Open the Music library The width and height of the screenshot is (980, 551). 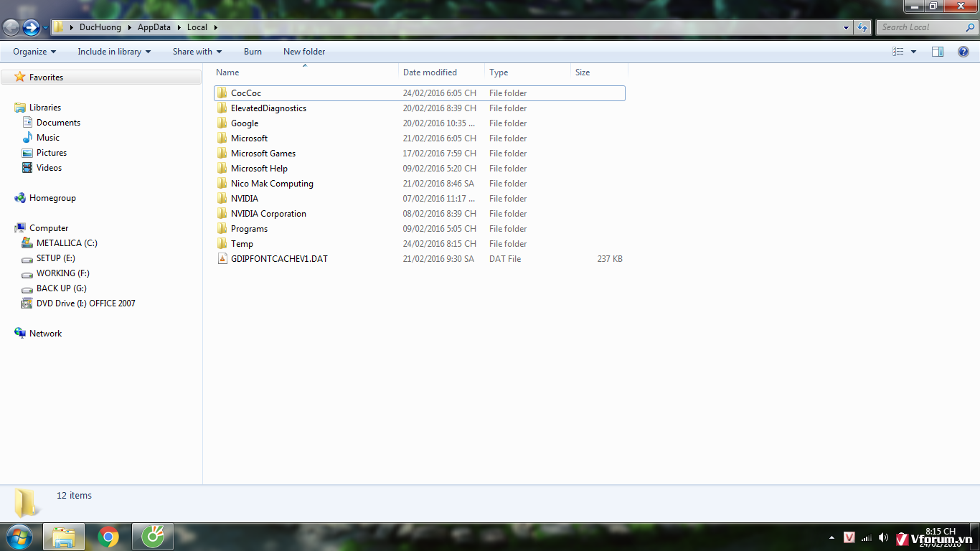48,138
